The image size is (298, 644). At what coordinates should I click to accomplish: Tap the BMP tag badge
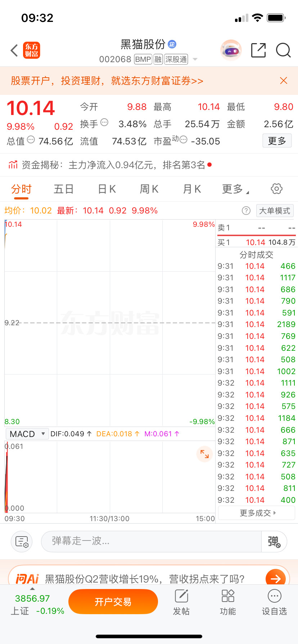click(x=143, y=59)
